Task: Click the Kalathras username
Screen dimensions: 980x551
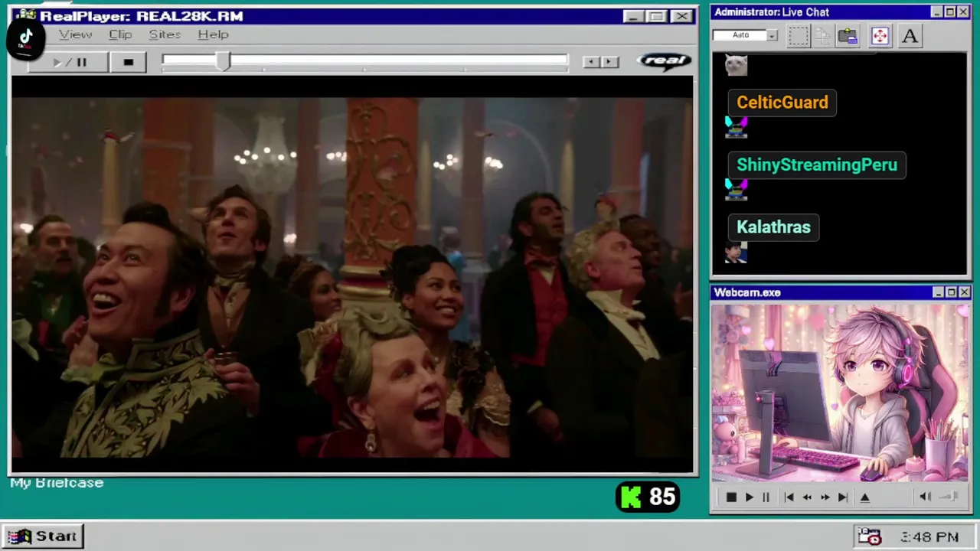Action: (x=773, y=227)
